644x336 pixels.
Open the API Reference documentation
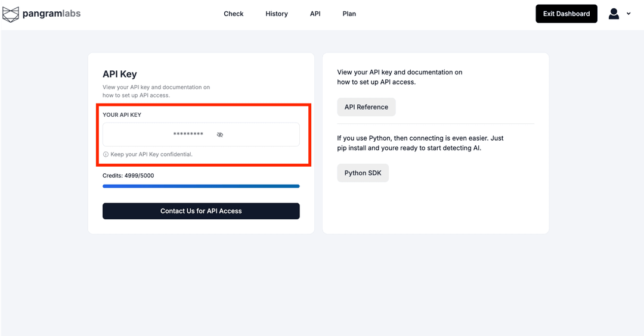click(366, 107)
